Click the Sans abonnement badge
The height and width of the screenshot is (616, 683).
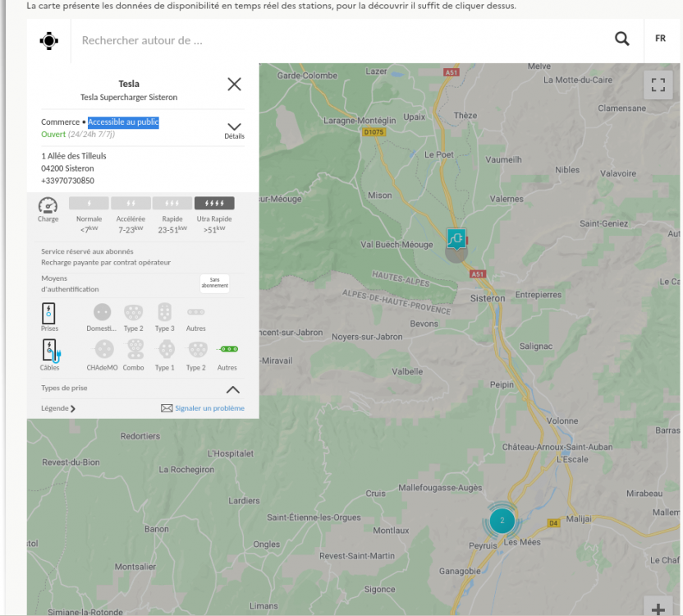[215, 283]
